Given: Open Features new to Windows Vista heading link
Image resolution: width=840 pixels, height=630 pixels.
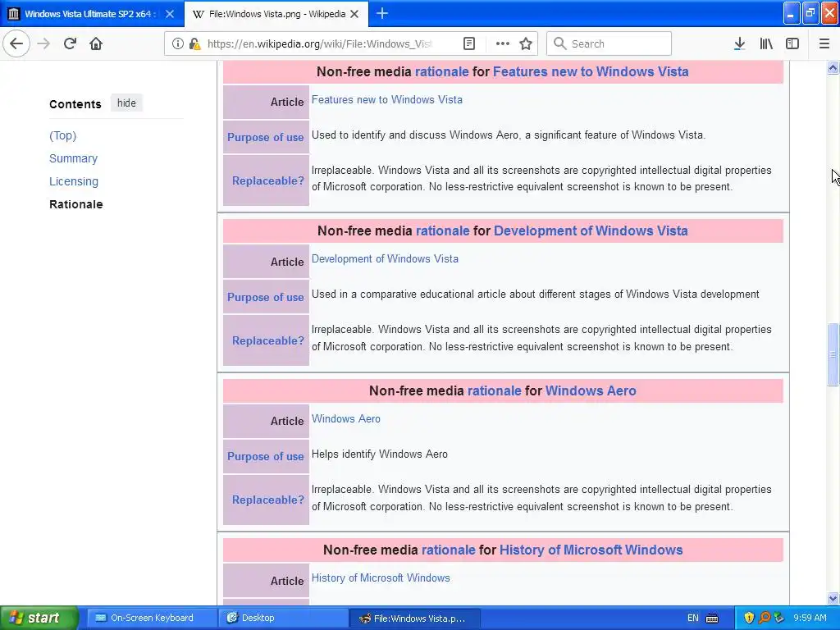Looking at the screenshot, I should pyautogui.click(x=591, y=72).
